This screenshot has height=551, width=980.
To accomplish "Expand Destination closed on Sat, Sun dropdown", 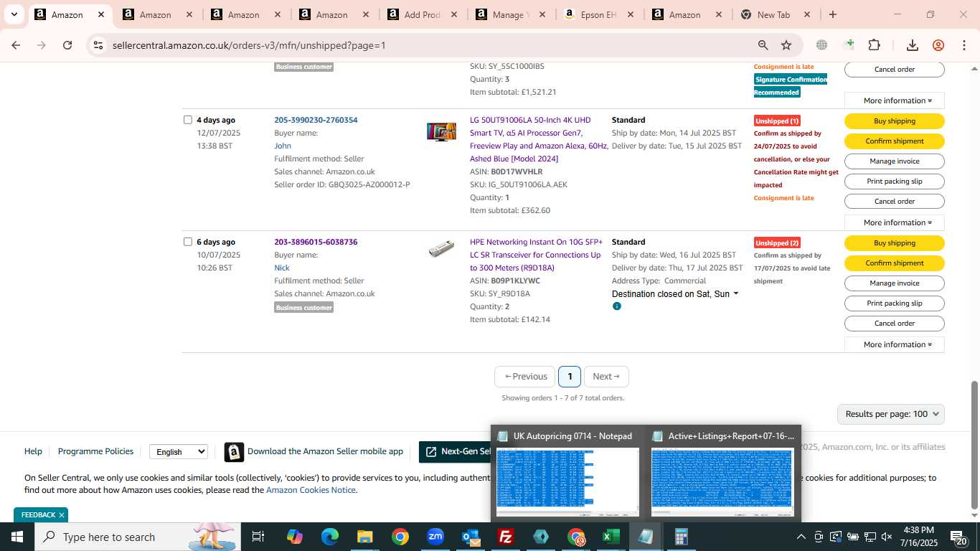I will [x=675, y=294].
